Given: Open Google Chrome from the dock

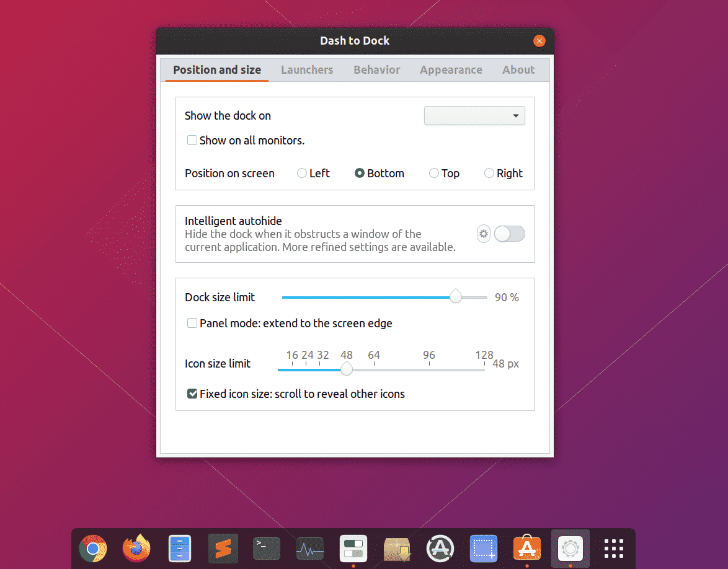Looking at the screenshot, I should [93, 549].
